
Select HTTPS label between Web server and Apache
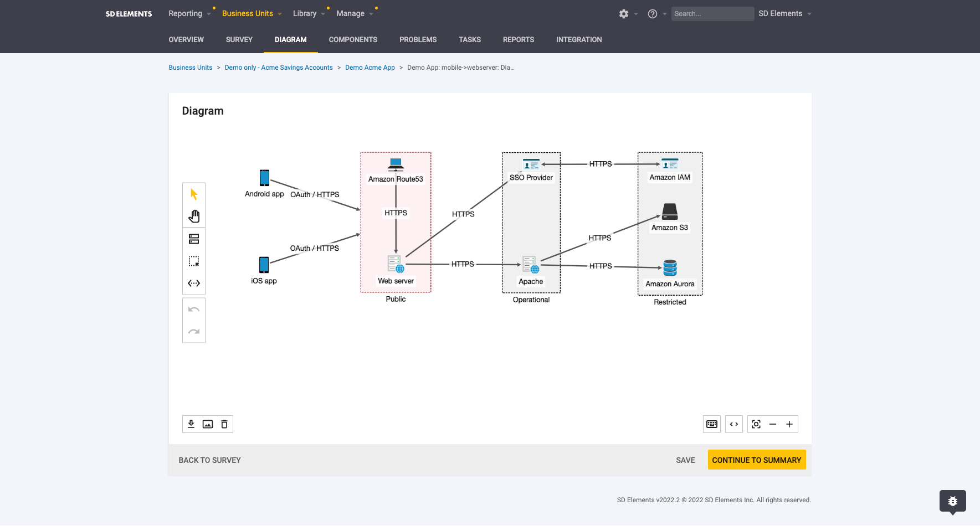click(x=463, y=264)
